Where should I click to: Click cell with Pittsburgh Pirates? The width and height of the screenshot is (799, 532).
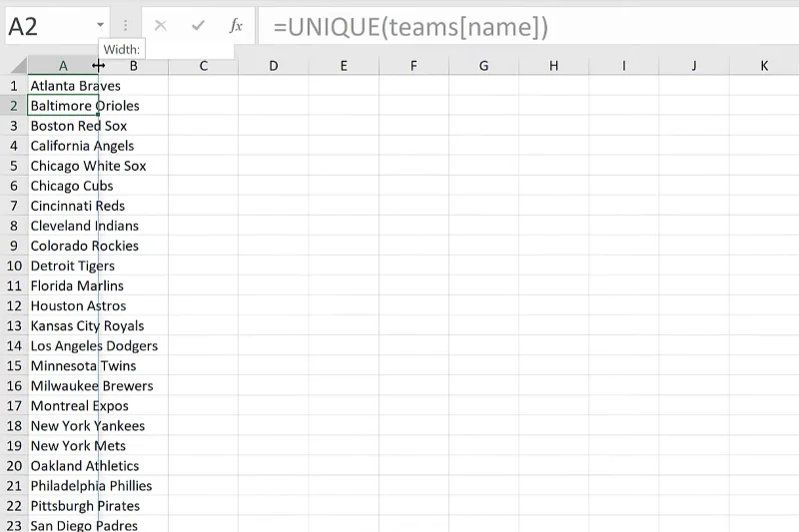(x=63, y=506)
